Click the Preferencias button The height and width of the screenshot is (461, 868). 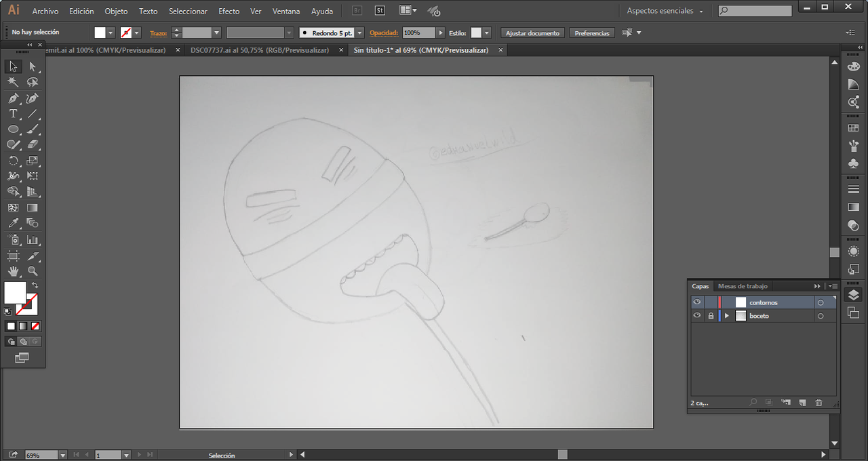(592, 33)
